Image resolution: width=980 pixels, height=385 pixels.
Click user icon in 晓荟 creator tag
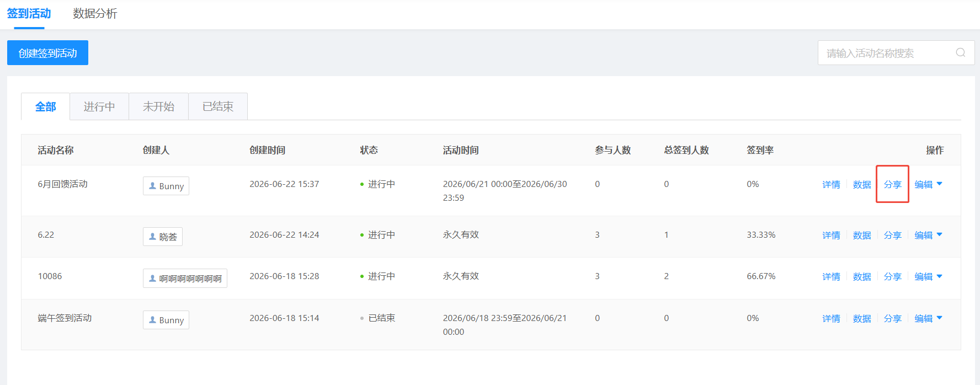tap(153, 237)
